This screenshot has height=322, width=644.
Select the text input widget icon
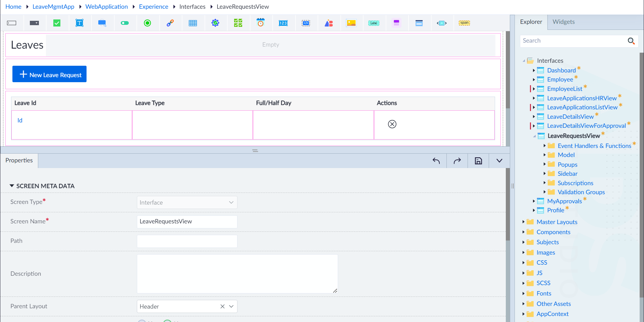pos(12,23)
